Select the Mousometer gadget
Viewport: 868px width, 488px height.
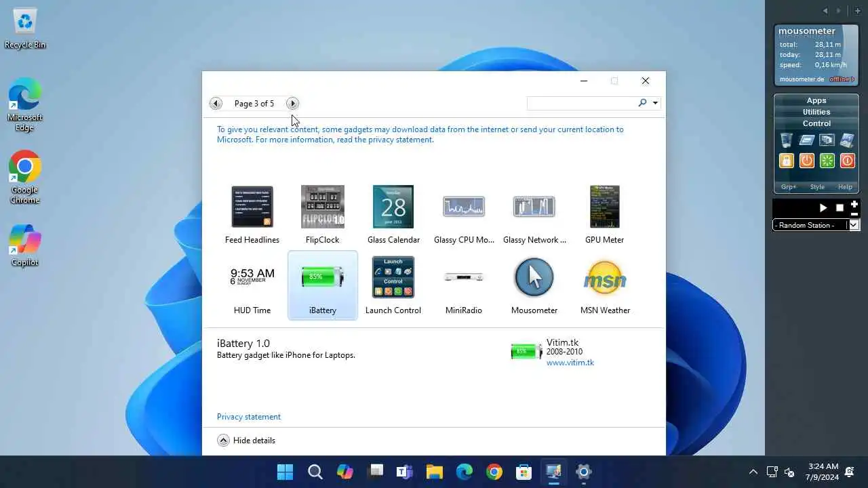coord(534,285)
